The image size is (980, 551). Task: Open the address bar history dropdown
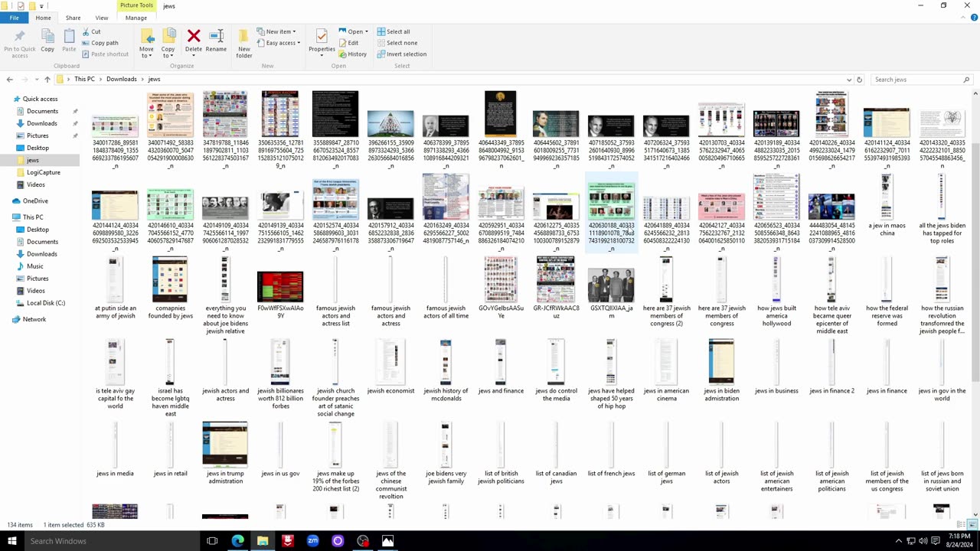pyautogui.click(x=849, y=80)
